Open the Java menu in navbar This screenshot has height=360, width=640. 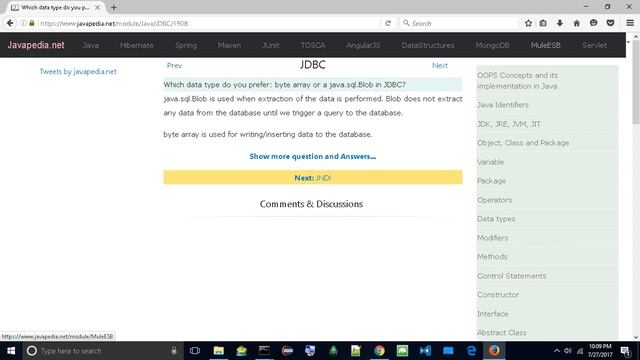click(91, 45)
